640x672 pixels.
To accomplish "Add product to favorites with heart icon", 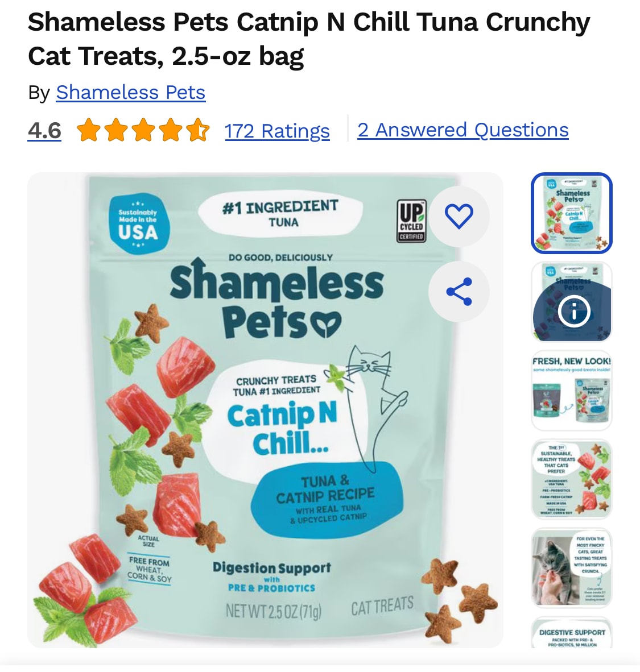I will pos(459,217).
